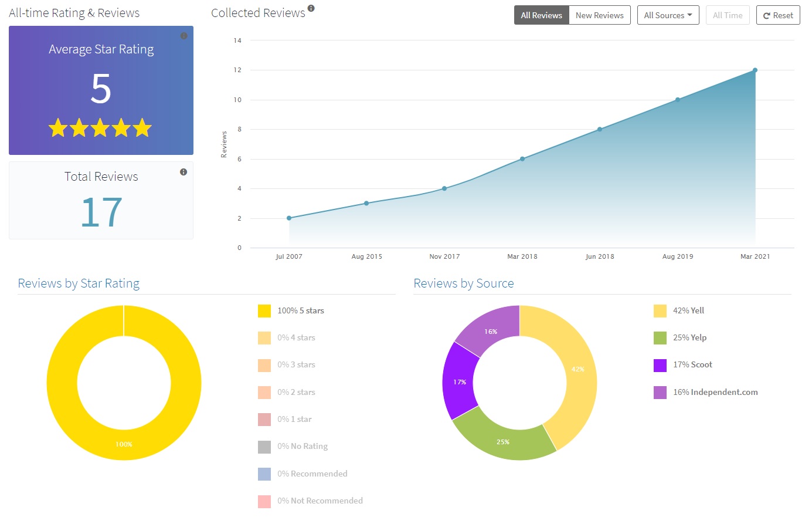Click the Yelp green legend swatch
This screenshot has height=517, width=812.
click(660, 338)
